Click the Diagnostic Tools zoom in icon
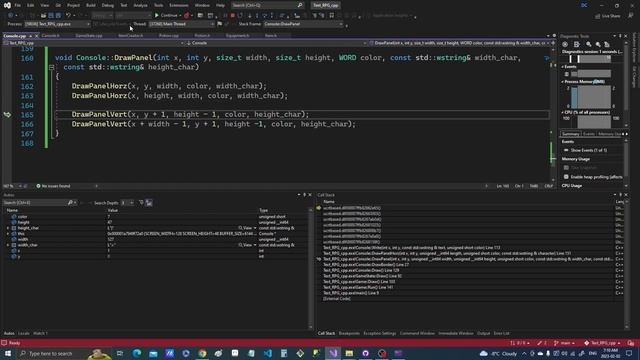 589,44
